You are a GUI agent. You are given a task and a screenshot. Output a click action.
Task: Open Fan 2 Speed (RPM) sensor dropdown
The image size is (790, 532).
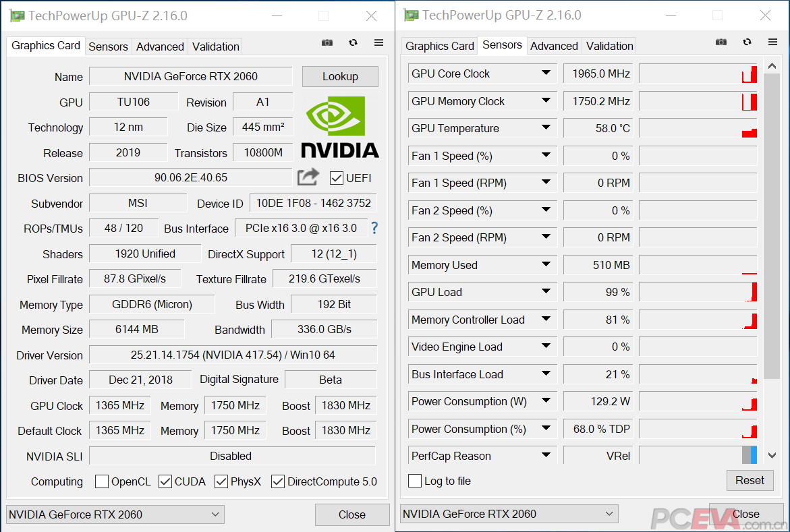[546, 237]
